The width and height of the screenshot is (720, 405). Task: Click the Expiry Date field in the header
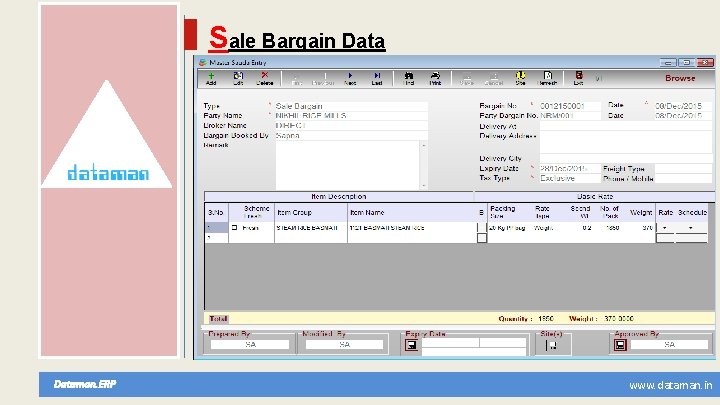570,169
